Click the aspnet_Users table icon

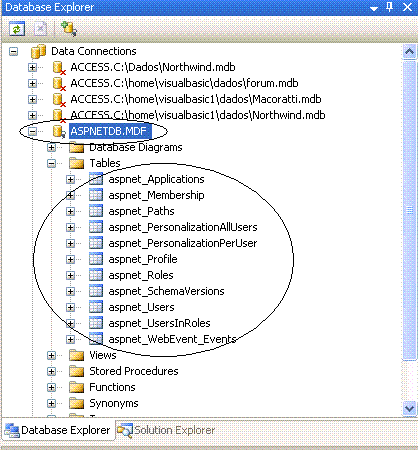click(x=96, y=307)
